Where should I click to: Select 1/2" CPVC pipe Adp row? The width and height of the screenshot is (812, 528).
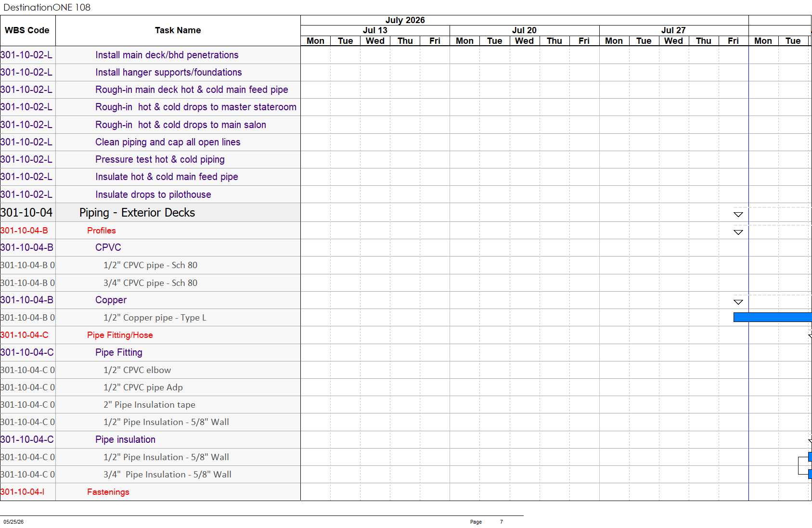150,387
